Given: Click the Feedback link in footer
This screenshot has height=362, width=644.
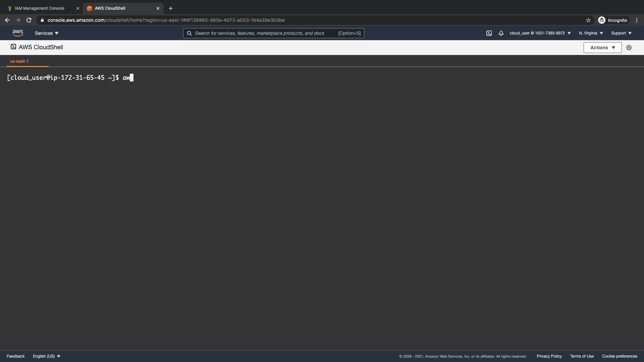Looking at the screenshot, I should [x=15, y=356].
